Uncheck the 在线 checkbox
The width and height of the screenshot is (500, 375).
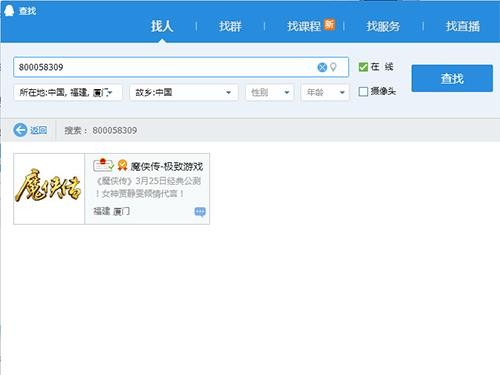pos(363,67)
